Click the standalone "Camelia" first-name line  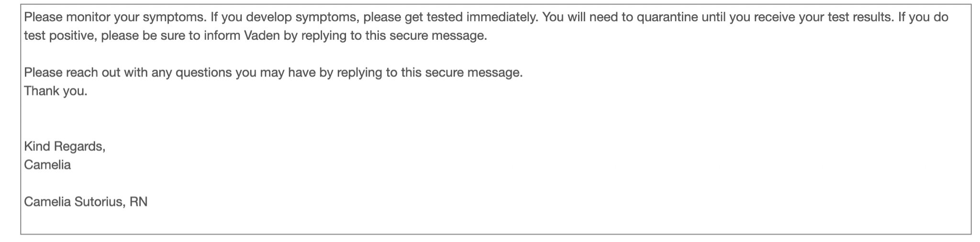pos(47,165)
